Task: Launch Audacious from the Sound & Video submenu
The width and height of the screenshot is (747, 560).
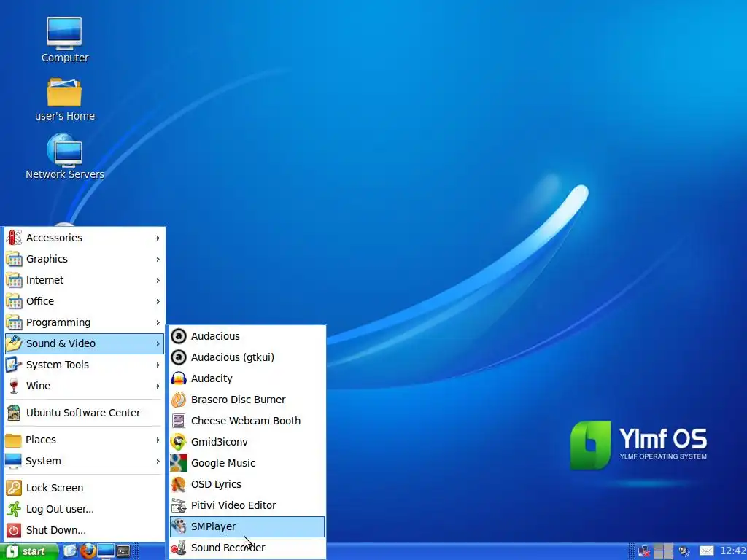Action: point(247,336)
